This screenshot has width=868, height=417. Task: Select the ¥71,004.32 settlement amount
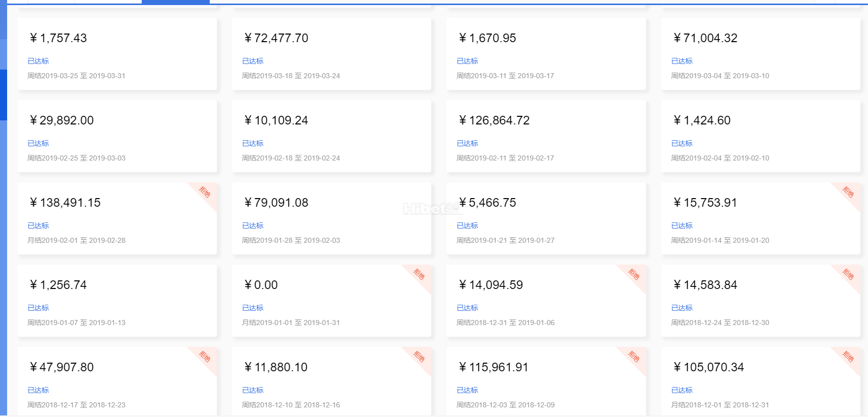[705, 38]
